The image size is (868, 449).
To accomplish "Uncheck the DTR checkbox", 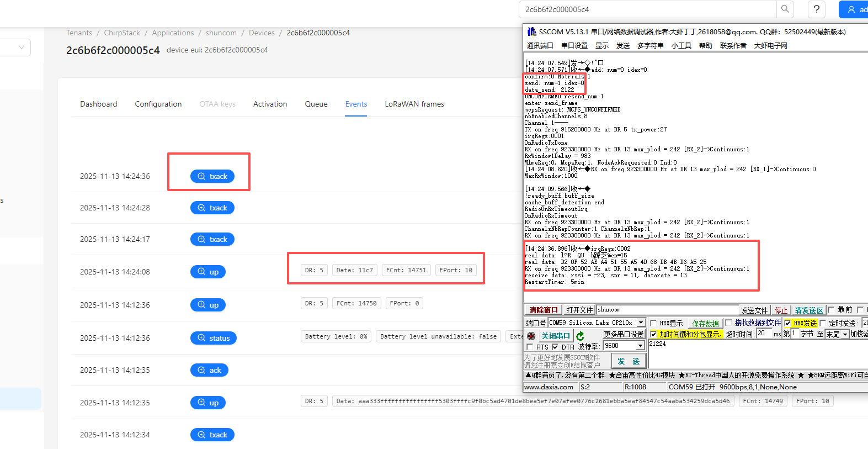I will [555, 347].
